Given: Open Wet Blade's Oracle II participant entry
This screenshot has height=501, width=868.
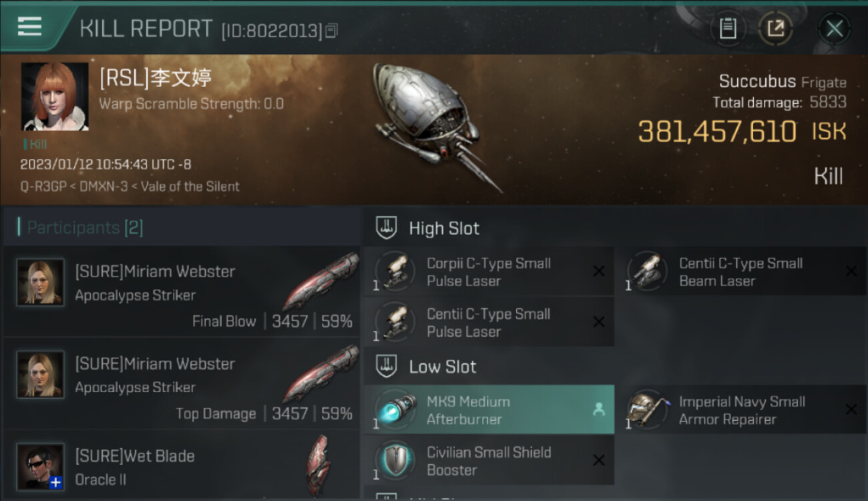Looking at the screenshot, I should pos(181,466).
